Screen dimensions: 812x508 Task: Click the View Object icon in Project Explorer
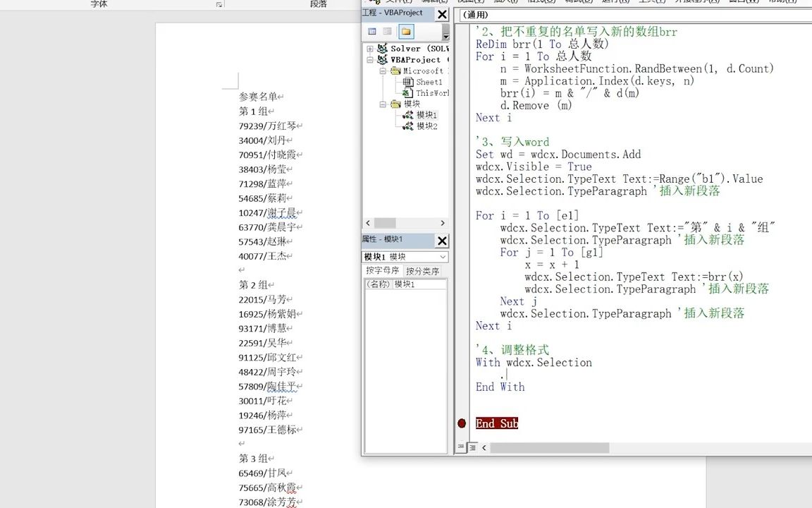tap(386, 31)
